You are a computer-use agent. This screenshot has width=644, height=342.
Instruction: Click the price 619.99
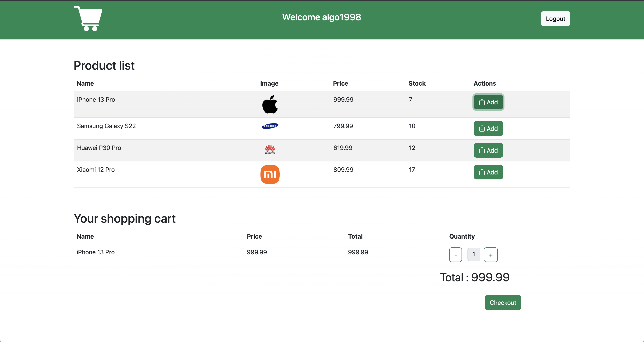pyautogui.click(x=343, y=148)
